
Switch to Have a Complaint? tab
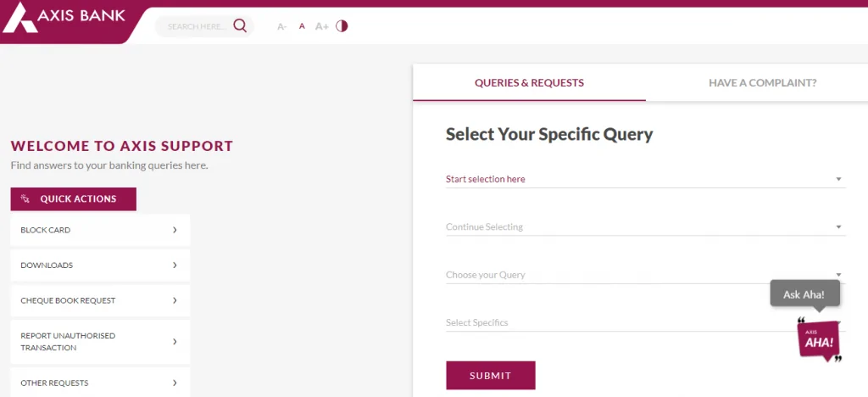pos(762,83)
